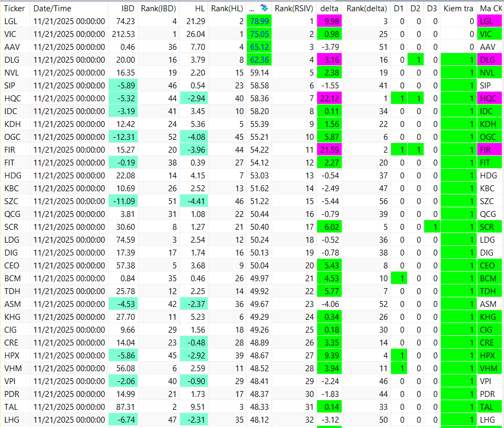Click the IBD value 87.31

coord(125,407)
